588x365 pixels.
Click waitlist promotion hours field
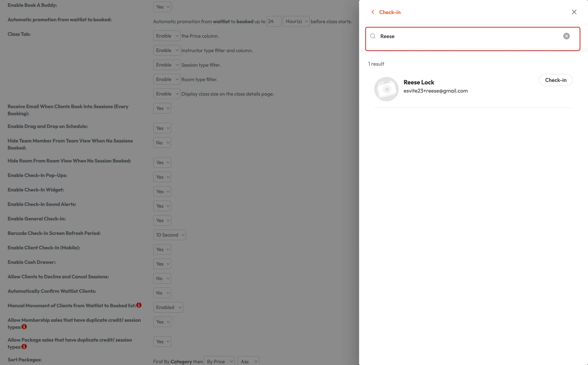click(274, 22)
